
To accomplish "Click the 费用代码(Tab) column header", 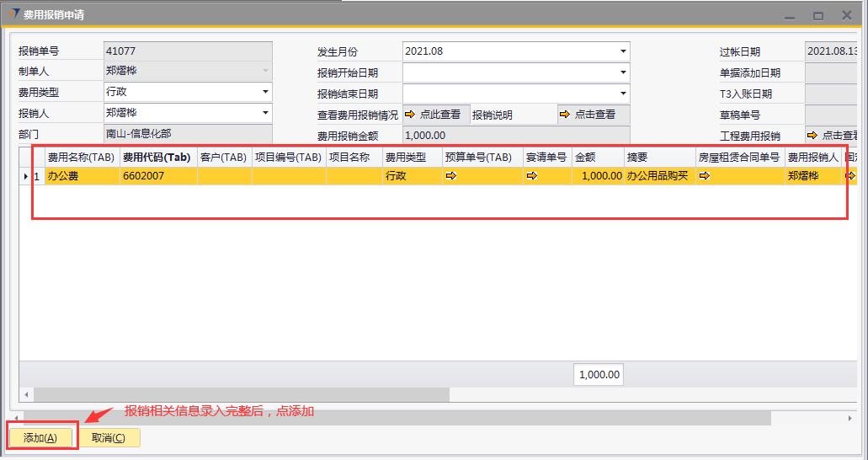I will 157,157.
